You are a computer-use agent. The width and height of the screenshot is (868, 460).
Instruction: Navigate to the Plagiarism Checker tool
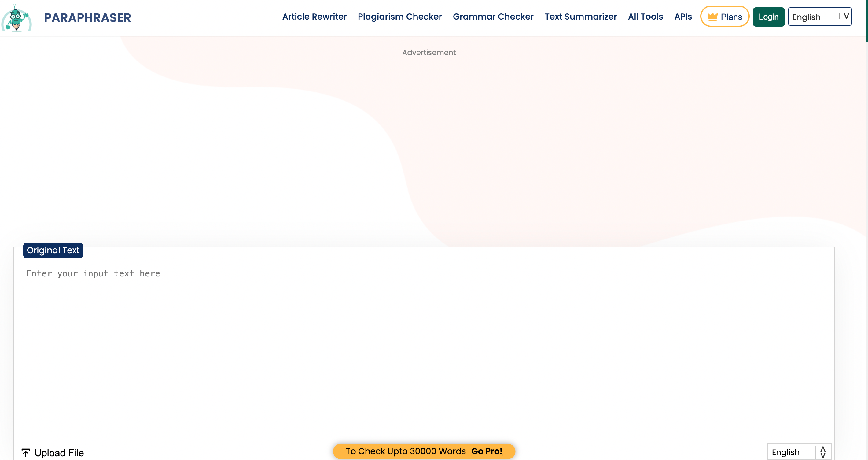400,16
